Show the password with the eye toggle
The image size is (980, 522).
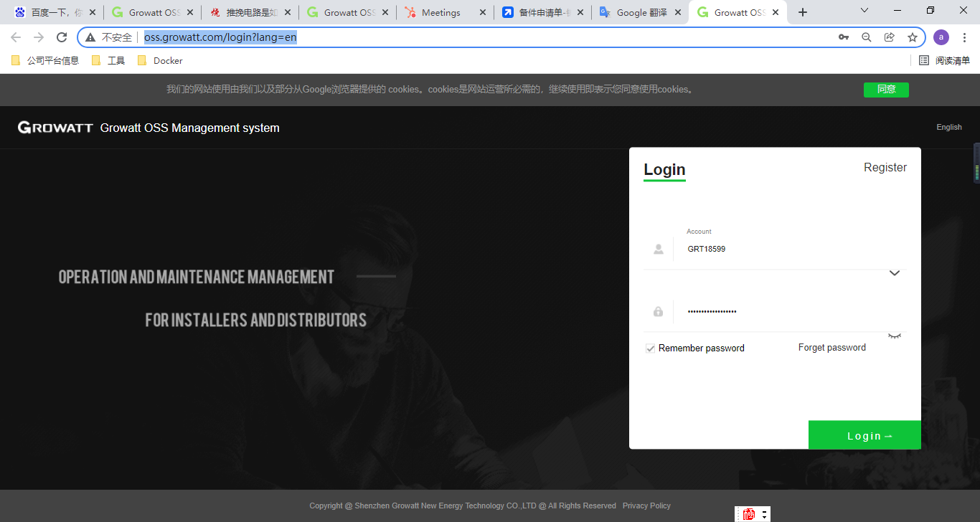pos(894,335)
